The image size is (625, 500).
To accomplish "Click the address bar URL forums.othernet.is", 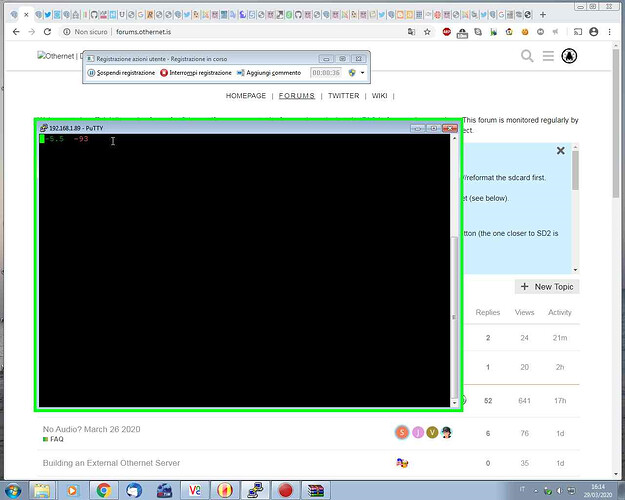I will pos(143,31).
